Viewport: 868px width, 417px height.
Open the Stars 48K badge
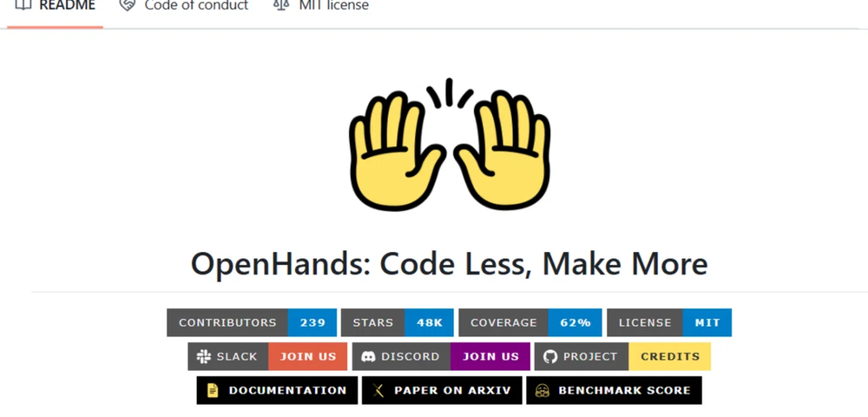397,322
